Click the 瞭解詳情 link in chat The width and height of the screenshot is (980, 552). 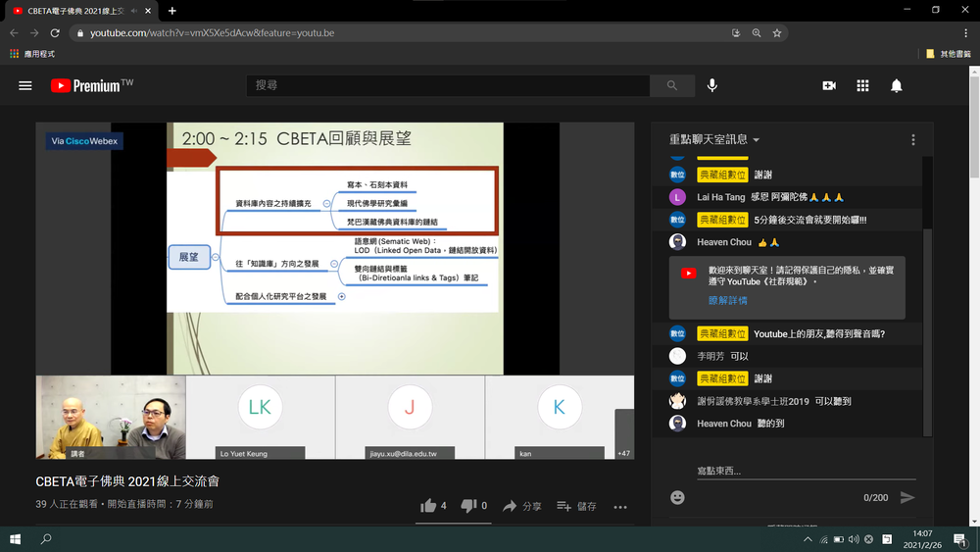coord(727,300)
